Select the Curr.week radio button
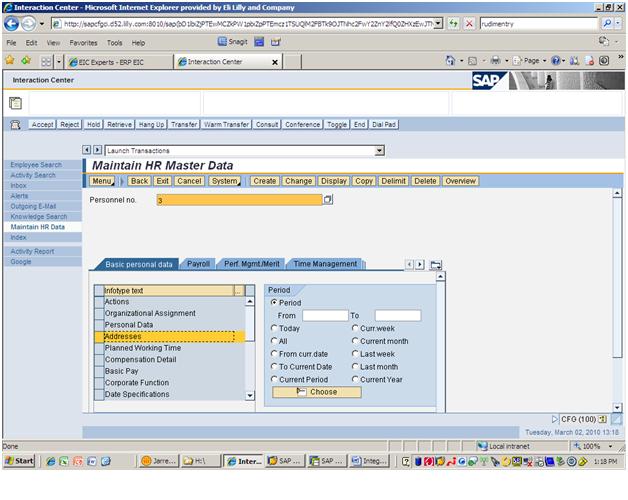 355,328
